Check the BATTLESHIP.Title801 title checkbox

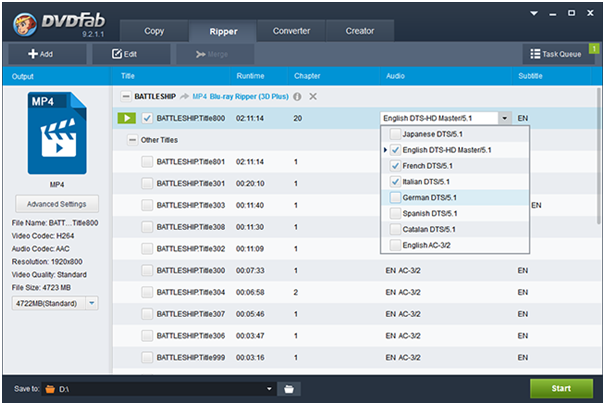pos(147,161)
